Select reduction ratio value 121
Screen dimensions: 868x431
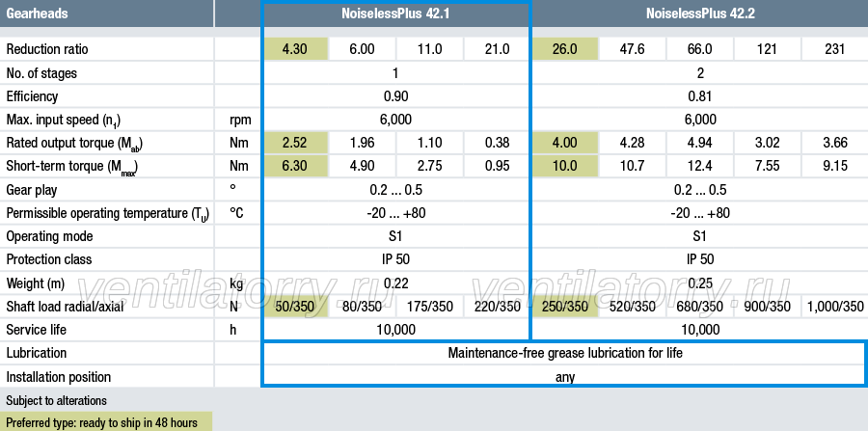(768, 49)
